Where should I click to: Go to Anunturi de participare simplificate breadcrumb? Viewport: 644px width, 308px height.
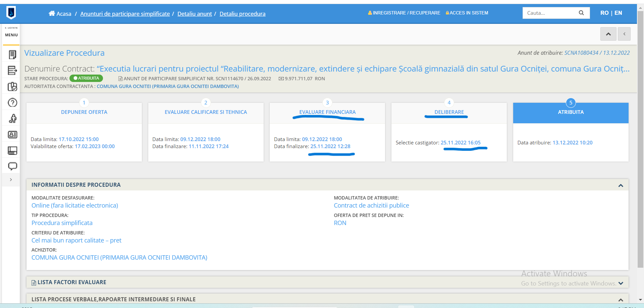(x=125, y=14)
